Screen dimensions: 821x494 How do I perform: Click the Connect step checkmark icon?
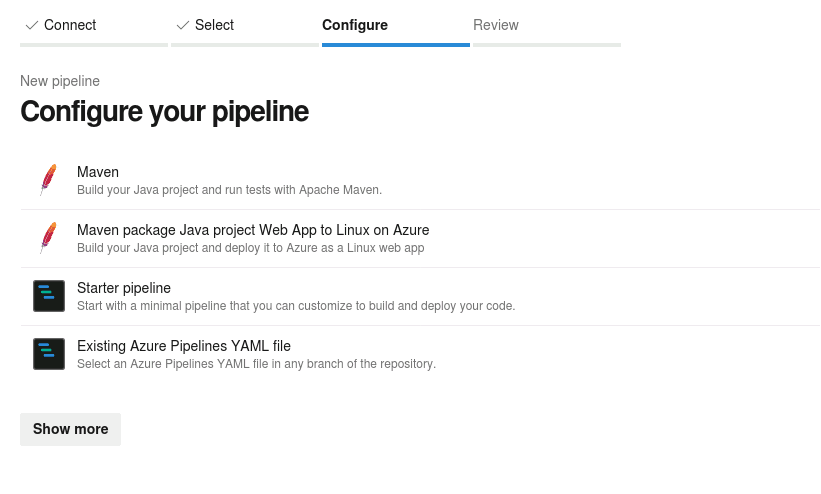(32, 25)
